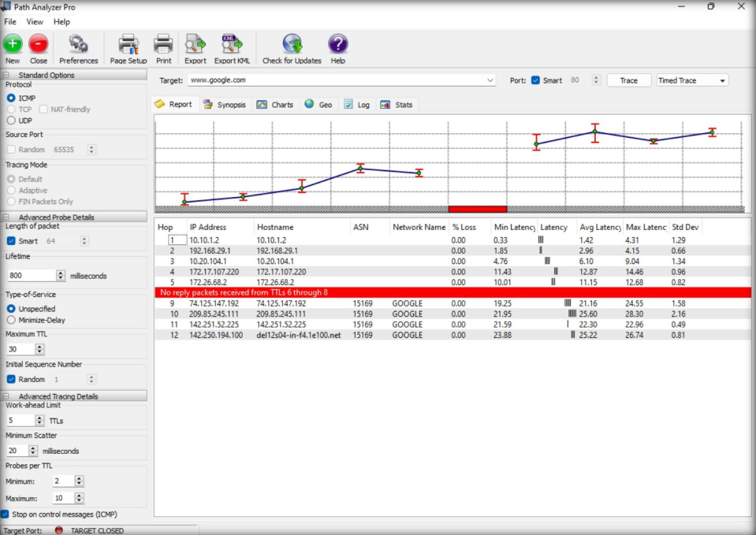Toggle Stop on control messages checkbox

[5, 515]
